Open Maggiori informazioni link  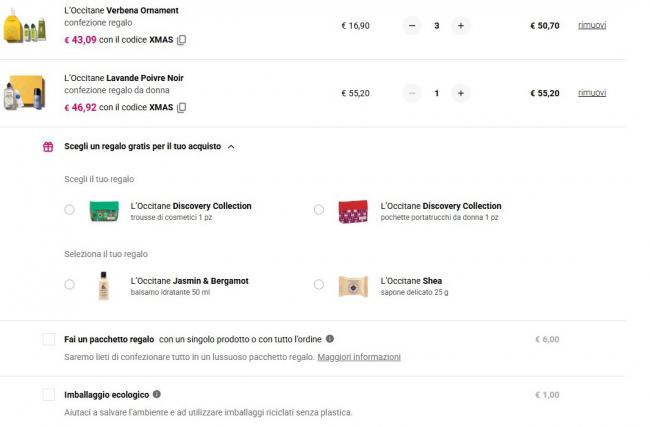click(x=359, y=356)
